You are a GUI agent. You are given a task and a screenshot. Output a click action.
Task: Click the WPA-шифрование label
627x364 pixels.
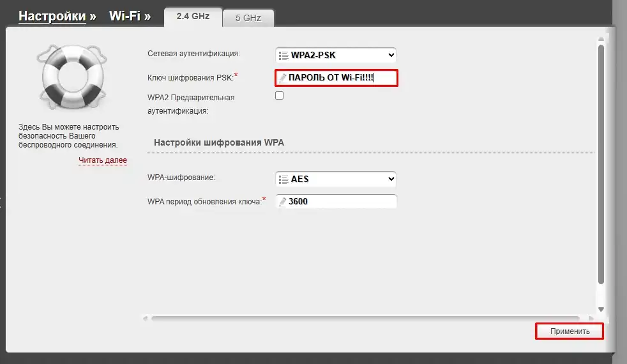coord(181,177)
